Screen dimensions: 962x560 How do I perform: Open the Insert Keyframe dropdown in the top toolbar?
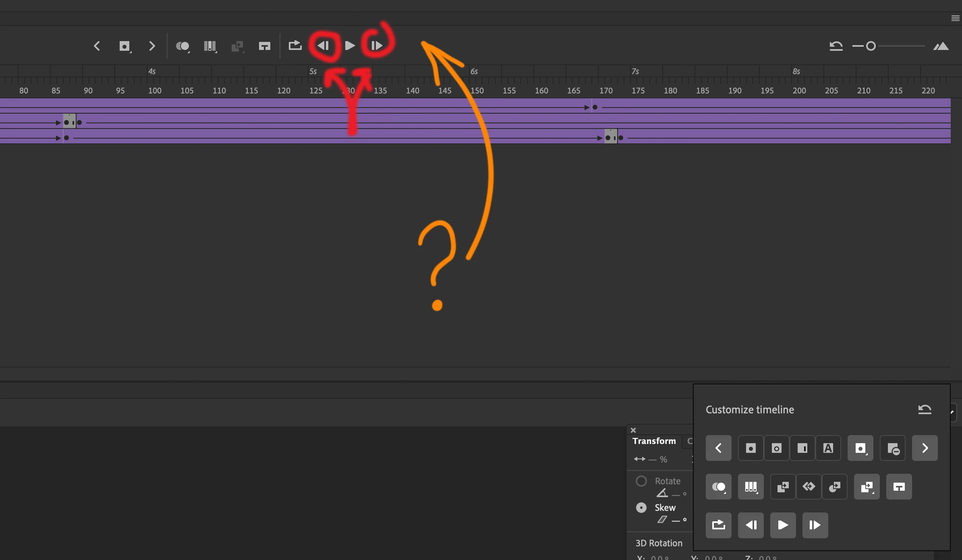[x=125, y=46]
